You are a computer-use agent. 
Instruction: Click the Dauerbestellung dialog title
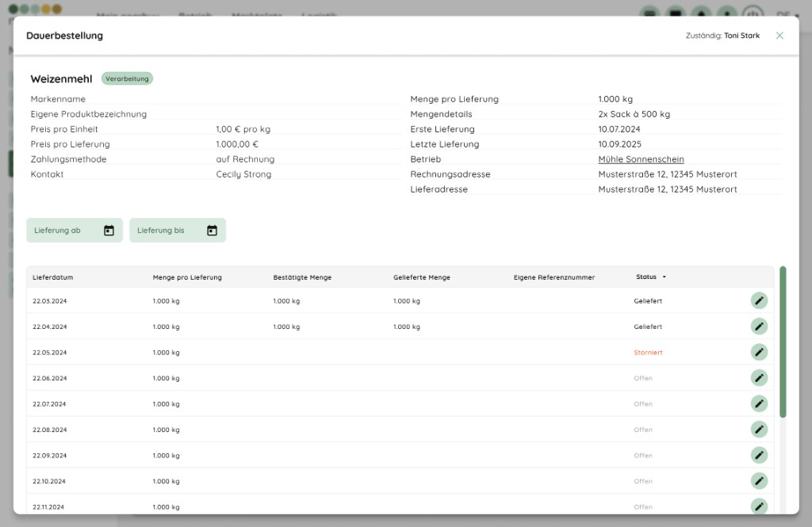pos(65,36)
